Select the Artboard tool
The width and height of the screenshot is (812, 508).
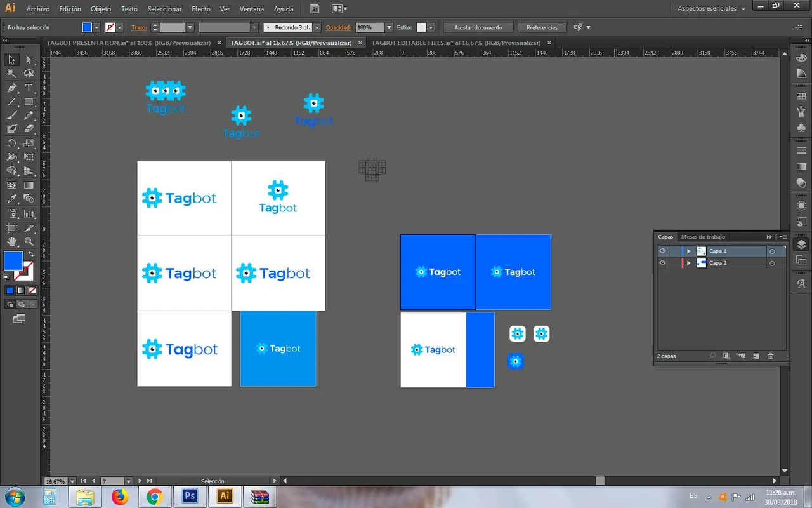11,228
